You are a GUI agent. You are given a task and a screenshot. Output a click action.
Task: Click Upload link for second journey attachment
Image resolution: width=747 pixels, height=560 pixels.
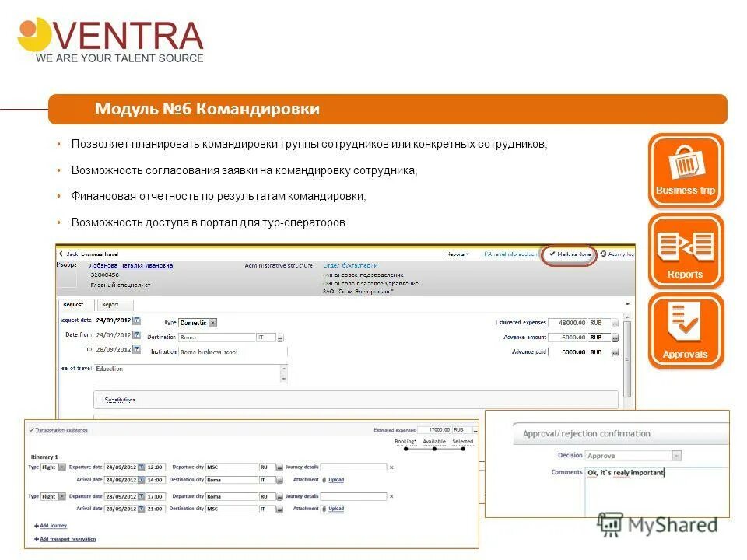(x=336, y=509)
